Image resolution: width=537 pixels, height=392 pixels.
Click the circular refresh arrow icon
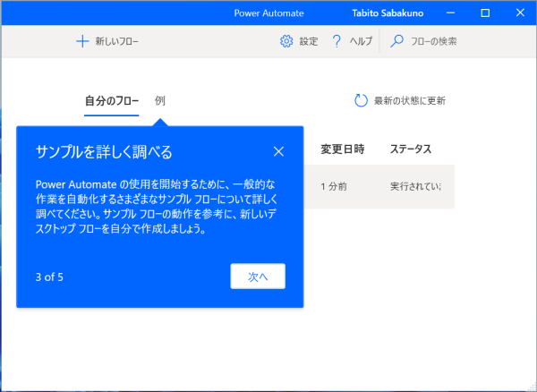[361, 100]
